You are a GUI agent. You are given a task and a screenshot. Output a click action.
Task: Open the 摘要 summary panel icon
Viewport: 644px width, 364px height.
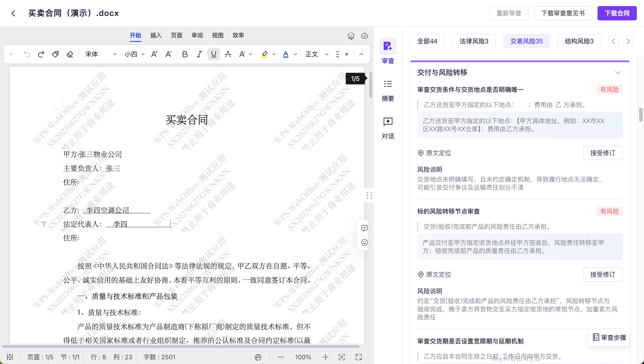pyautogui.click(x=388, y=84)
